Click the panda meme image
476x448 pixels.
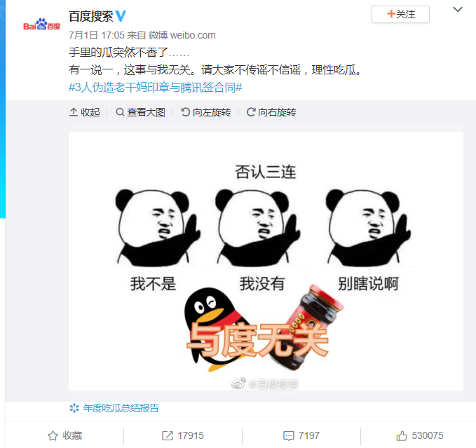266,261
